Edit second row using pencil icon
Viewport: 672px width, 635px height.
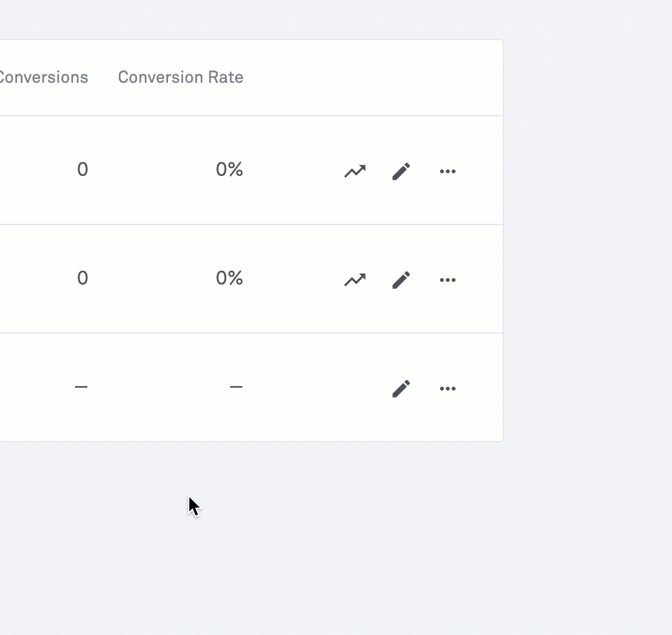click(401, 280)
